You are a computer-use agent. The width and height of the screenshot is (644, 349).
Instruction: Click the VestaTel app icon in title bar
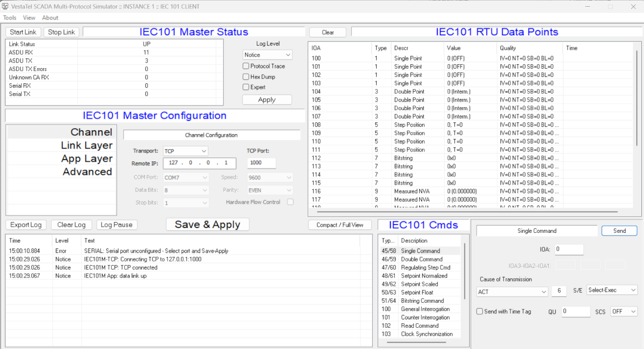(x=5, y=7)
